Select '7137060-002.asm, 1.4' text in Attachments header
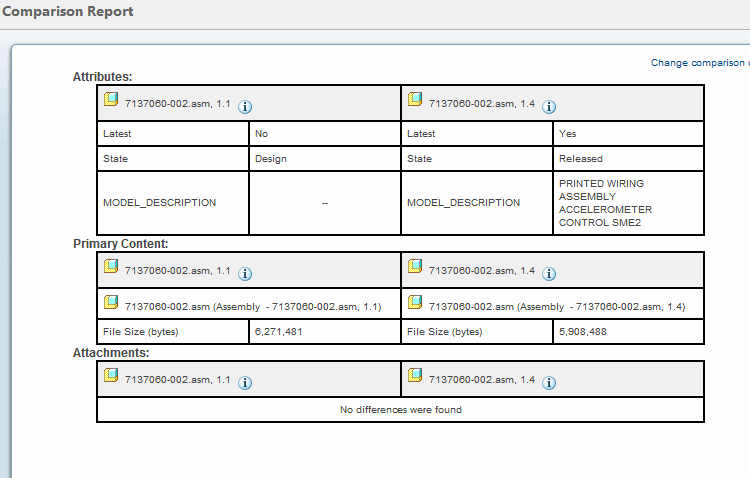 tap(482, 380)
